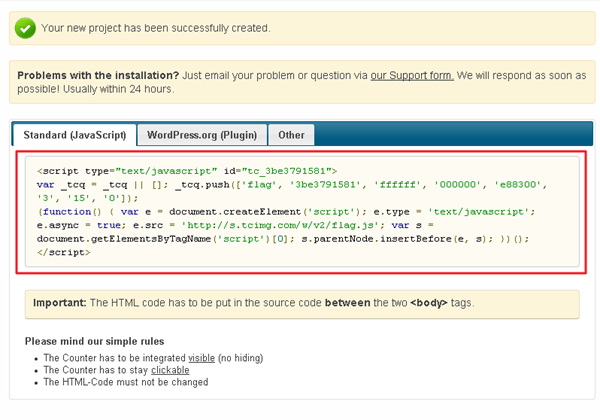
Task: Click the opening script tag line in code
Action: pos(187,171)
